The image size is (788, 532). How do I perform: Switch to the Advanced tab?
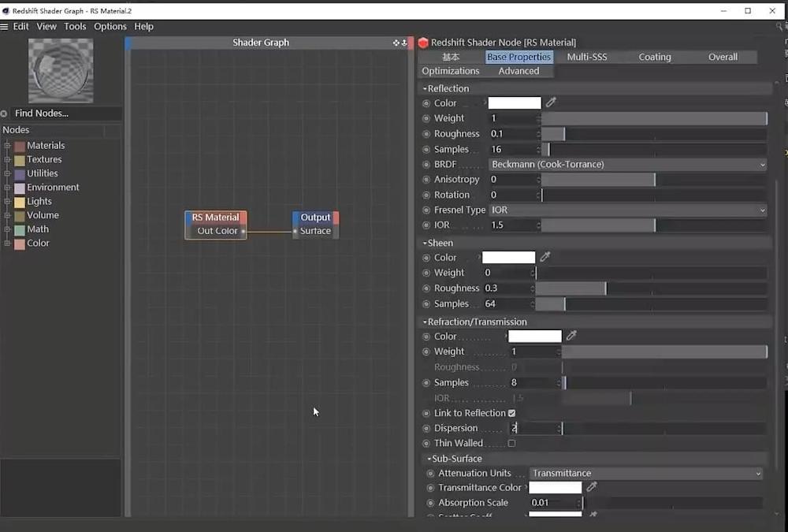(519, 71)
